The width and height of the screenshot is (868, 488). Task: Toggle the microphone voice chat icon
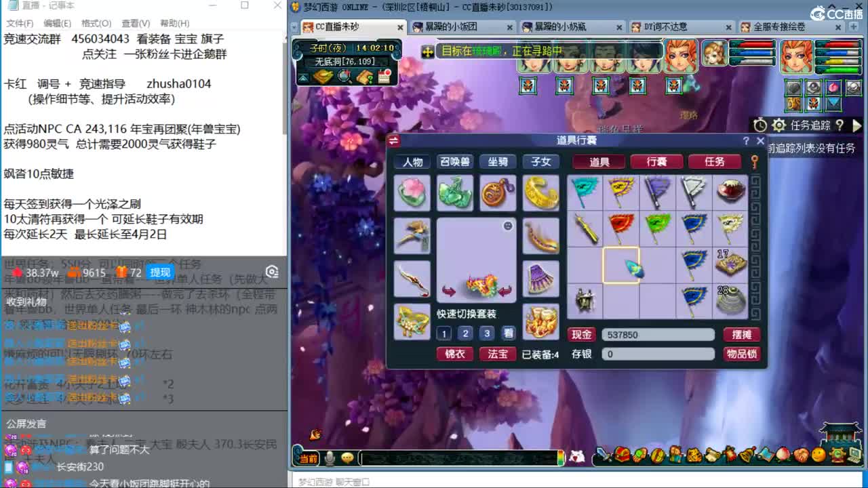pyautogui.click(x=330, y=458)
